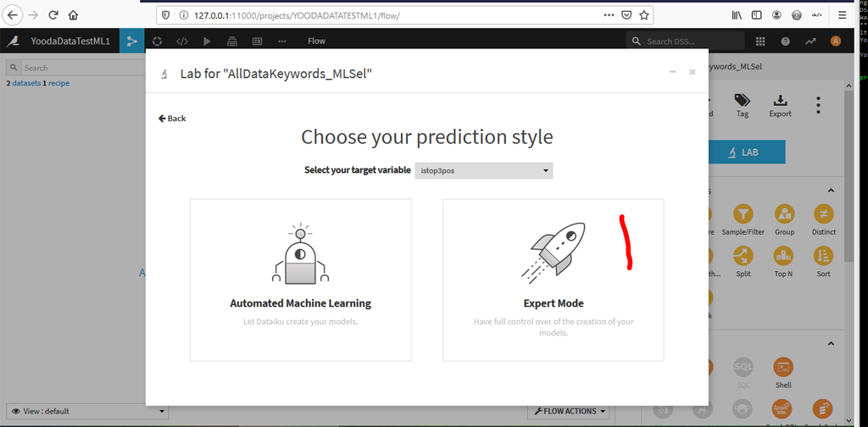Open the dashboards nav icon

pos(258,41)
